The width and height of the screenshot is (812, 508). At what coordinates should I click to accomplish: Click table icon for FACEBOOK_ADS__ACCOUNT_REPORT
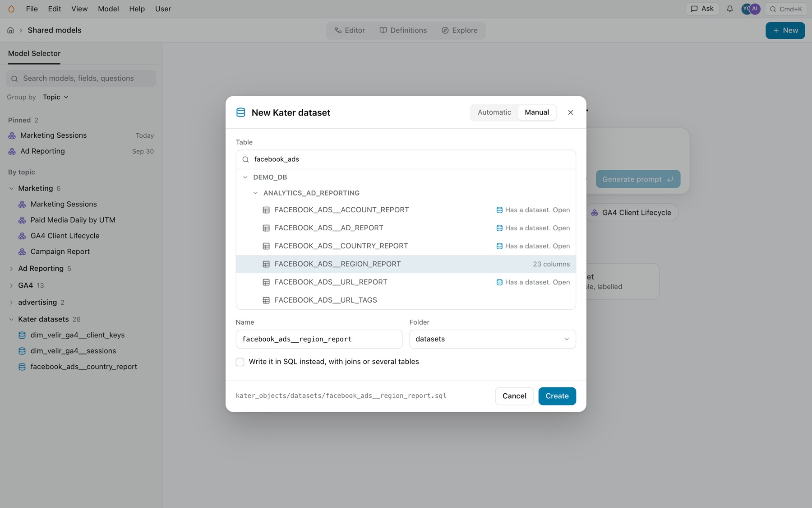pyautogui.click(x=266, y=210)
